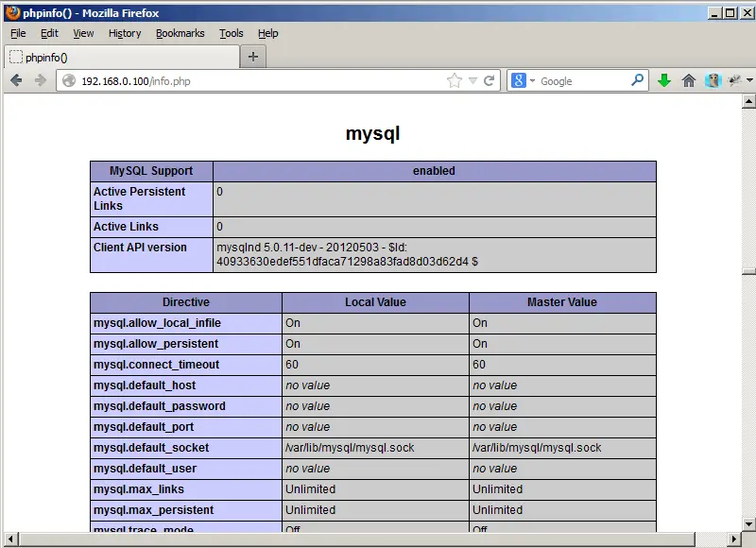Click the globe site identity icon
Image resolution: width=756 pixels, height=548 pixels.
coord(69,80)
